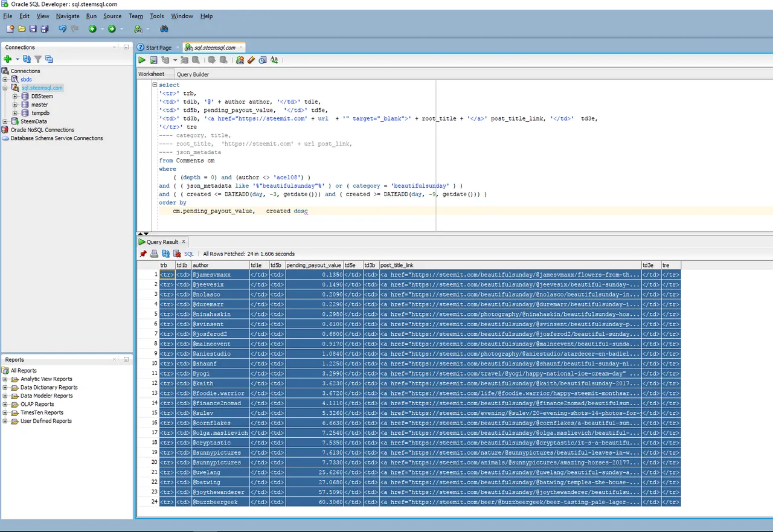Refresh the Connections panel
Screen dimensions: 773x532
click(27, 59)
